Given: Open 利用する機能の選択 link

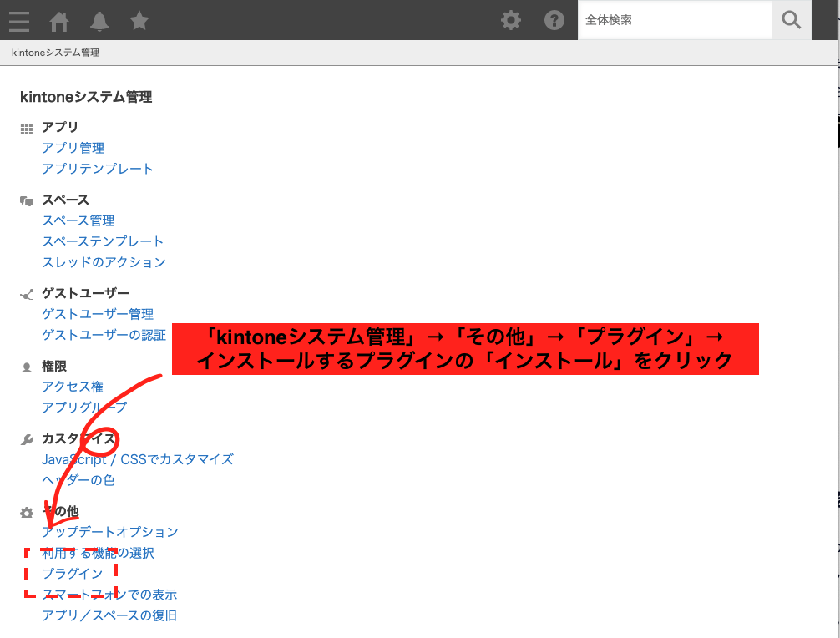Looking at the screenshot, I should 98,553.
